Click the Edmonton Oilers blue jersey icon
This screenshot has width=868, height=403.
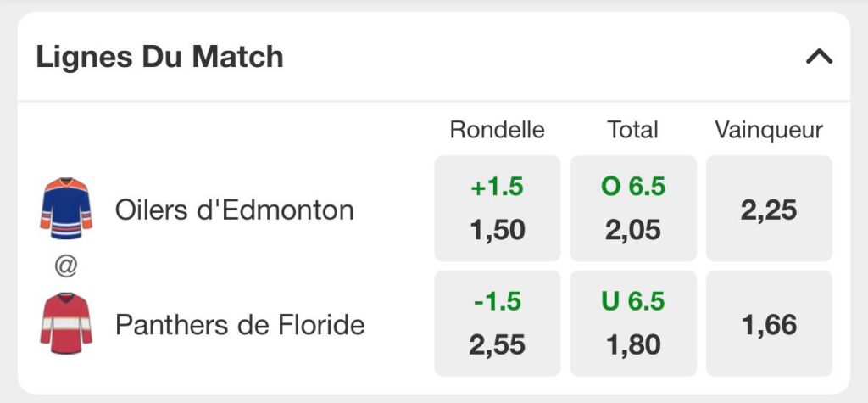(66, 209)
